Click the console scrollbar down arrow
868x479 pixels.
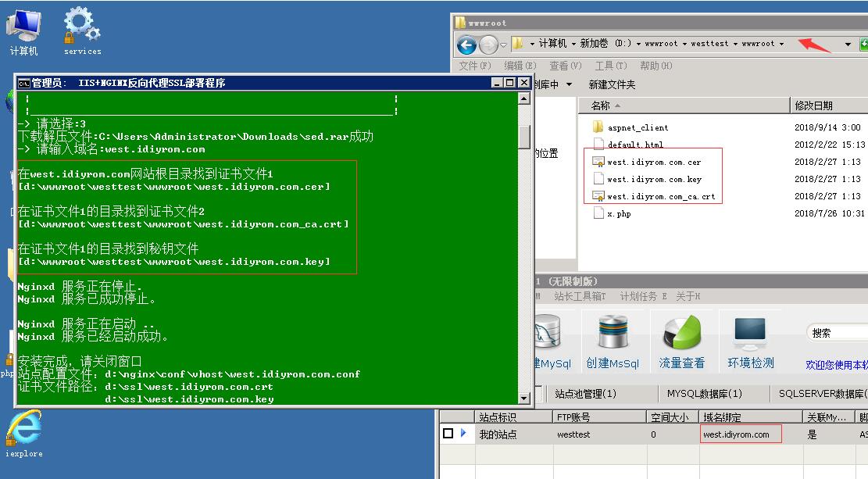(x=524, y=399)
